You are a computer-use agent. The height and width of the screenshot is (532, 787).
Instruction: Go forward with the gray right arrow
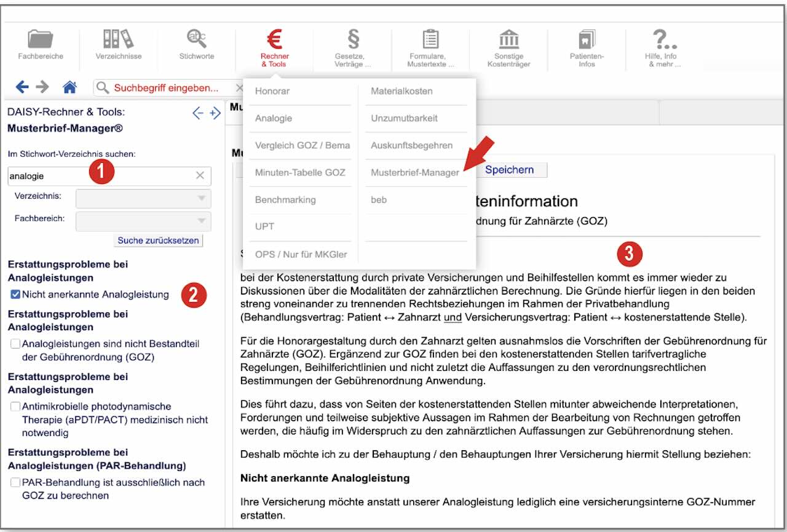point(42,87)
